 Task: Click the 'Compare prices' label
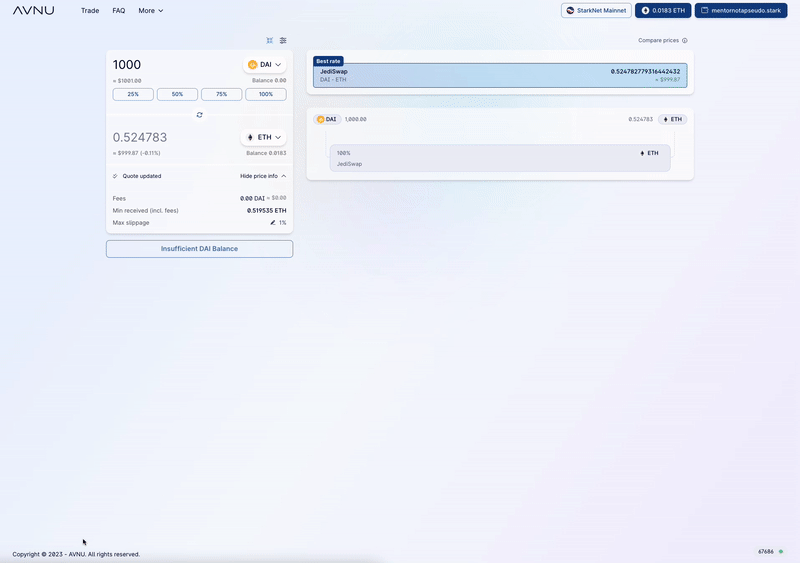658,40
